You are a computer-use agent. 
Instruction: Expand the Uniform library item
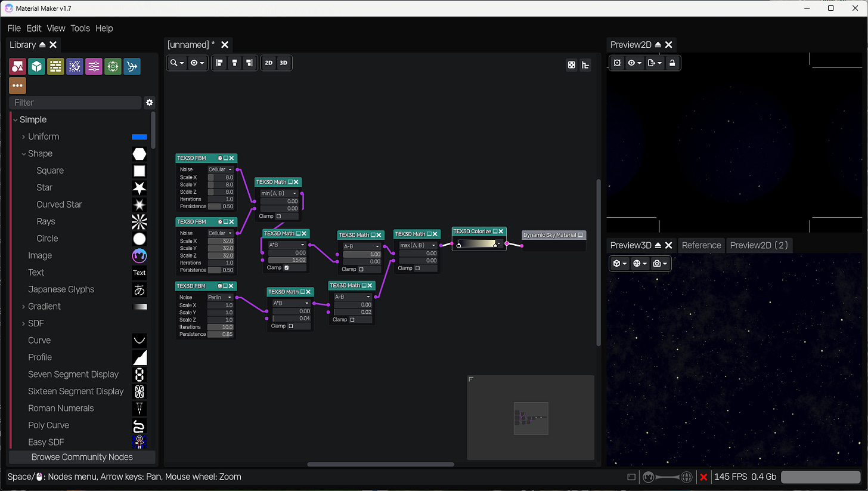click(x=23, y=137)
